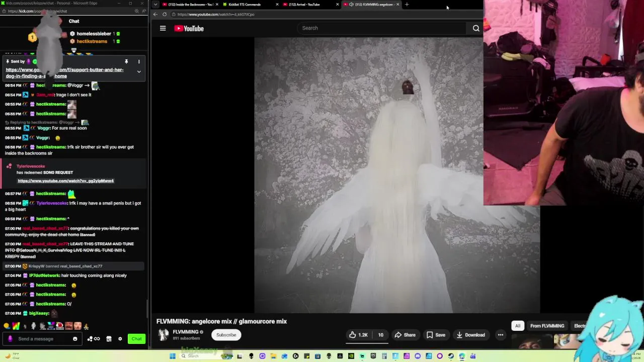Screen dimensions: 644x362
Task: Open the FLVMMING channel avatar
Action: point(163,334)
